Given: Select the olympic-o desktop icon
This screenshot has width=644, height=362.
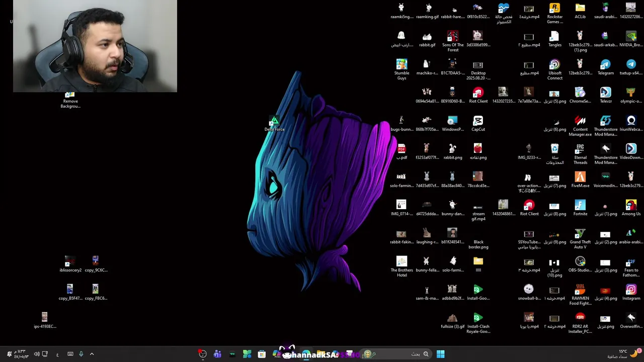Looking at the screenshot, I should click(x=631, y=95).
